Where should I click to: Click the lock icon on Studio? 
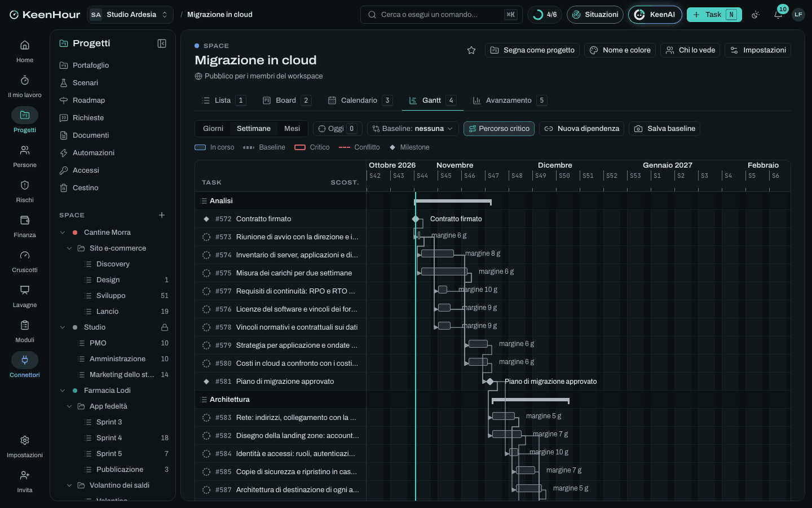pyautogui.click(x=165, y=327)
